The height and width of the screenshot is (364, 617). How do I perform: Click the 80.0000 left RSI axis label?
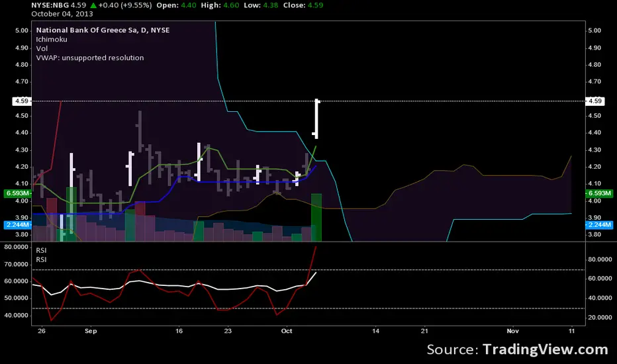(x=16, y=247)
